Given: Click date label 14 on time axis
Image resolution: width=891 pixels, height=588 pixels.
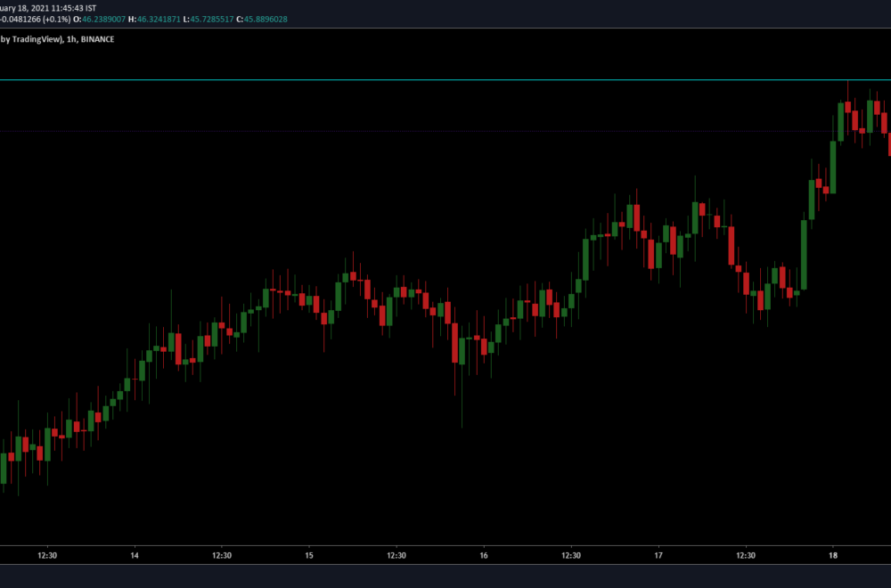Looking at the screenshot, I should tap(135, 555).
